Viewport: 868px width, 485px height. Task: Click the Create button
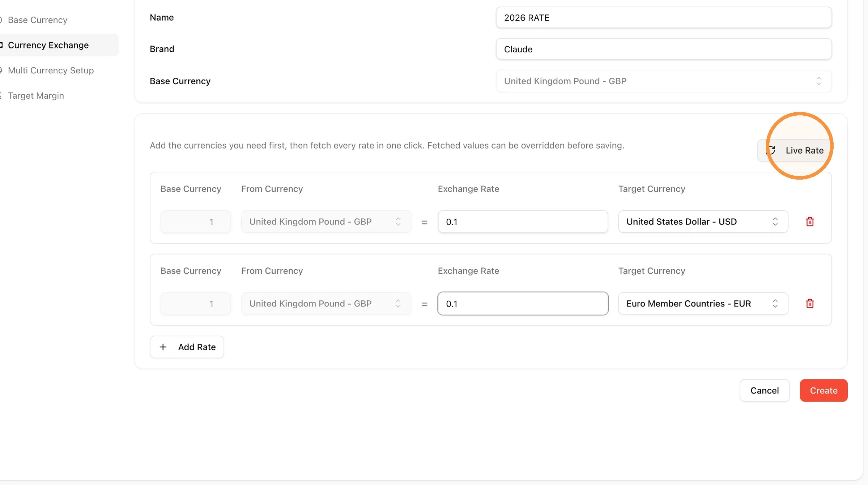(824, 390)
